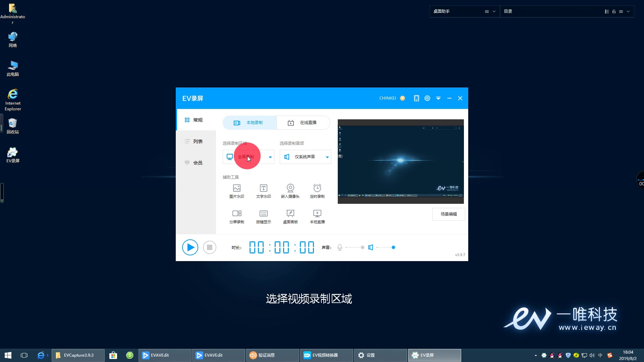
Task: Click the 场景编辑 scene edit button
Action: coord(448,214)
